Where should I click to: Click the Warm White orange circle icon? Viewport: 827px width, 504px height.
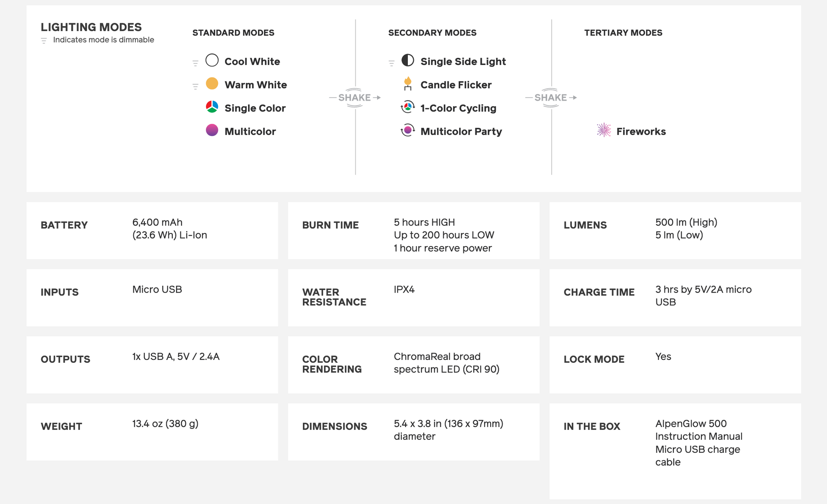(x=212, y=84)
